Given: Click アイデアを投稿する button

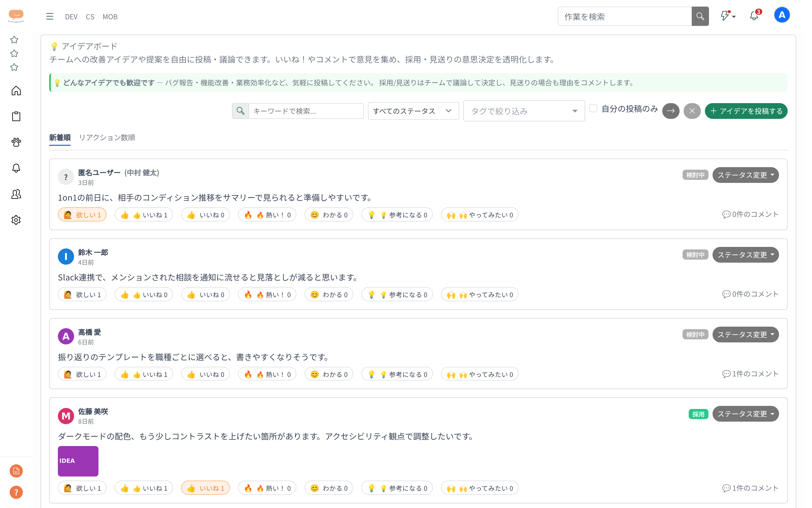Looking at the screenshot, I should (746, 111).
